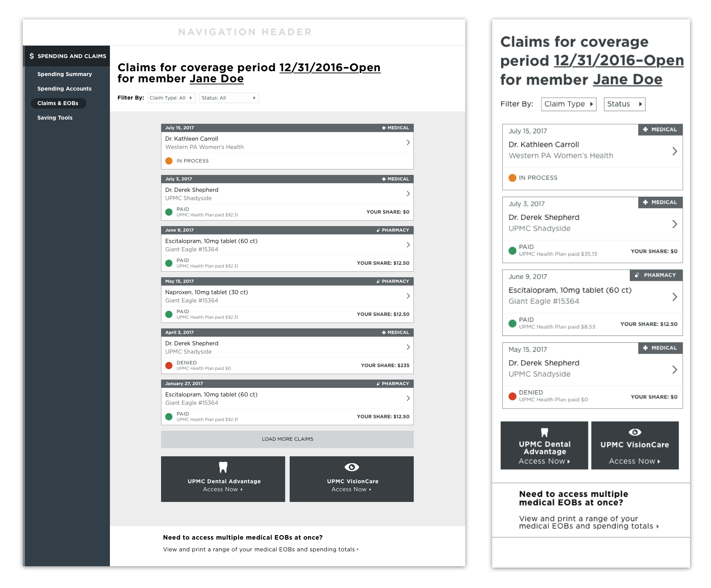Screen dimensions: 711x588
Task: Click tooth icon in mobile Dental Advantage tile
Action: [x=544, y=432]
